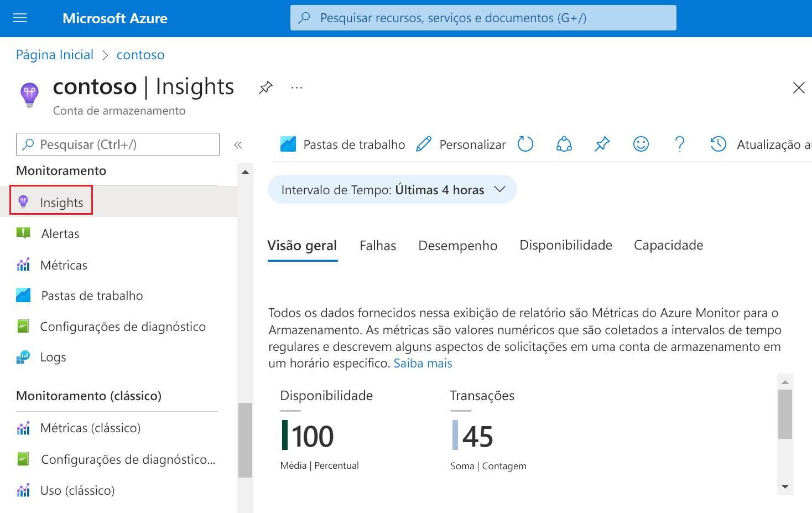Click the Métricas chart icon

tap(23, 265)
